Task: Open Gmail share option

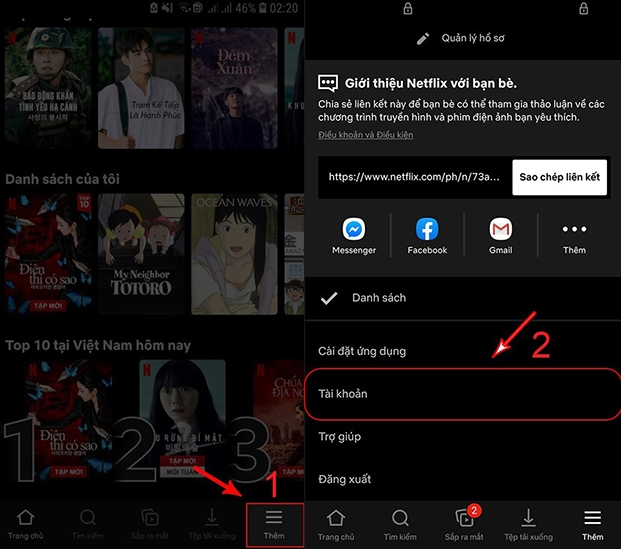Action: tap(501, 229)
